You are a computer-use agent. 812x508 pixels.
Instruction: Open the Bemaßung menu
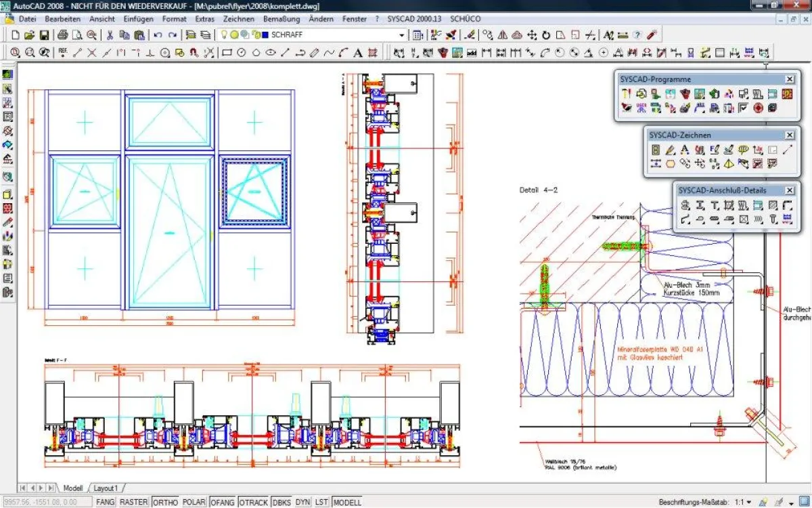pyautogui.click(x=281, y=19)
